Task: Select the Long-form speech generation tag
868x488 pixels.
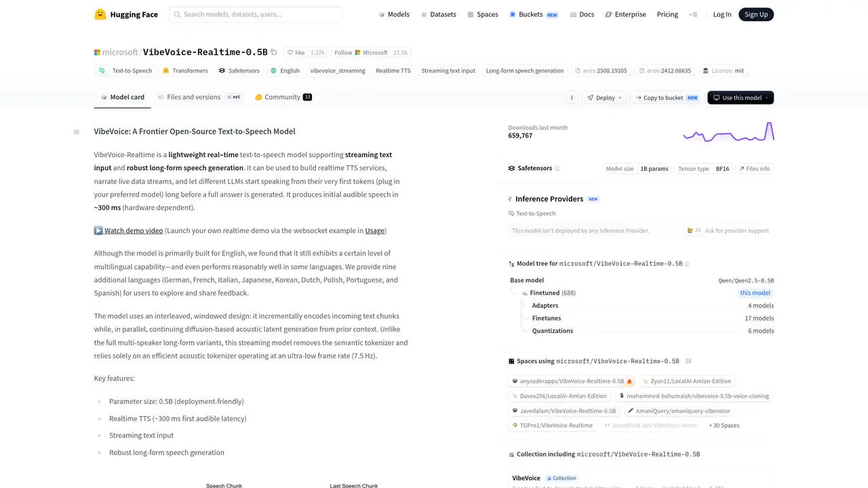Action: point(525,70)
